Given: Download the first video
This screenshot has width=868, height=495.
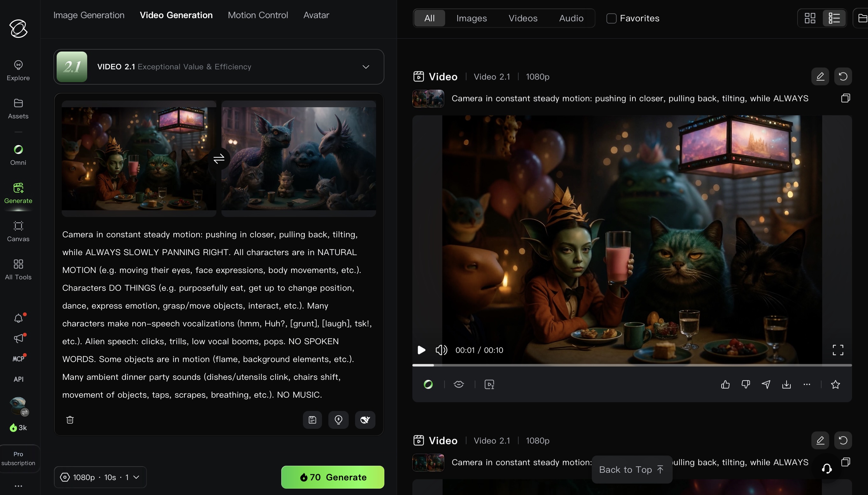Looking at the screenshot, I should [x=787, y=385].
